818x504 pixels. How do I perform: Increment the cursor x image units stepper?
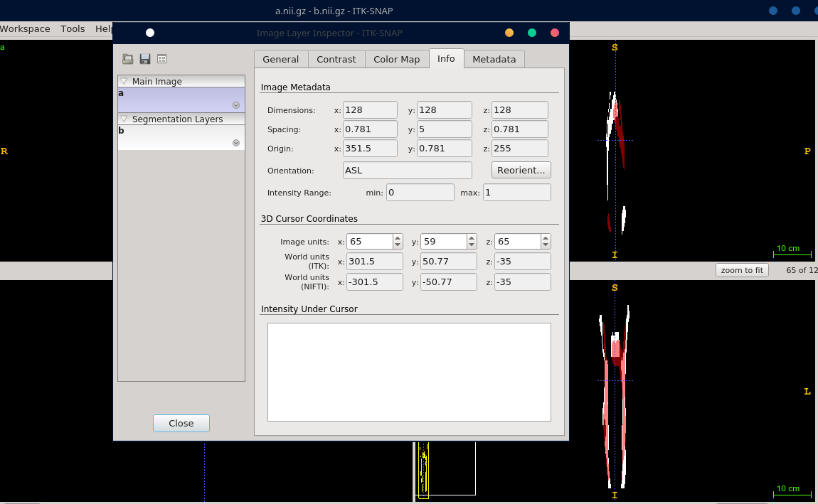pos(396,237)
